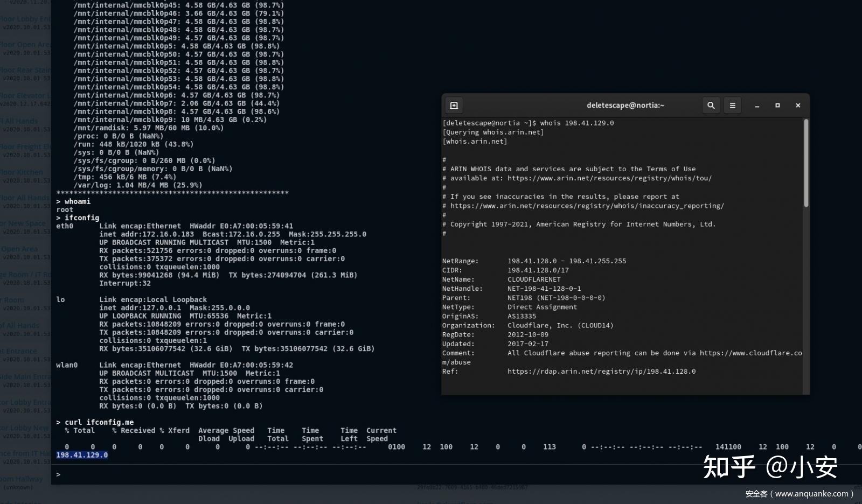Viewport: 862px width, 504px height.
Task: Click the Copyright 1997-2021 ARIN line
Action: pyautogui.click(x=579, y=224)
